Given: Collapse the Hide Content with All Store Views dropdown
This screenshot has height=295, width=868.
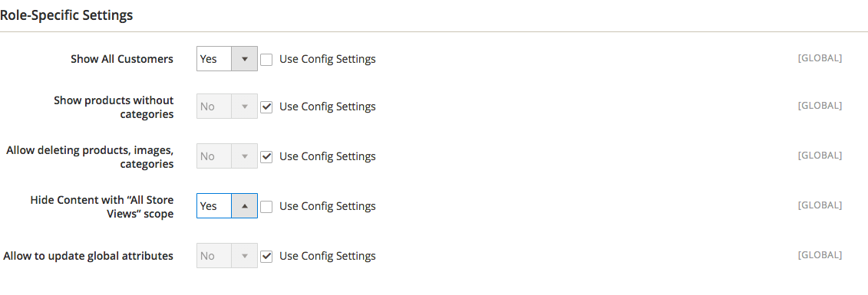Looking at the screenshot, I should 227,205.
